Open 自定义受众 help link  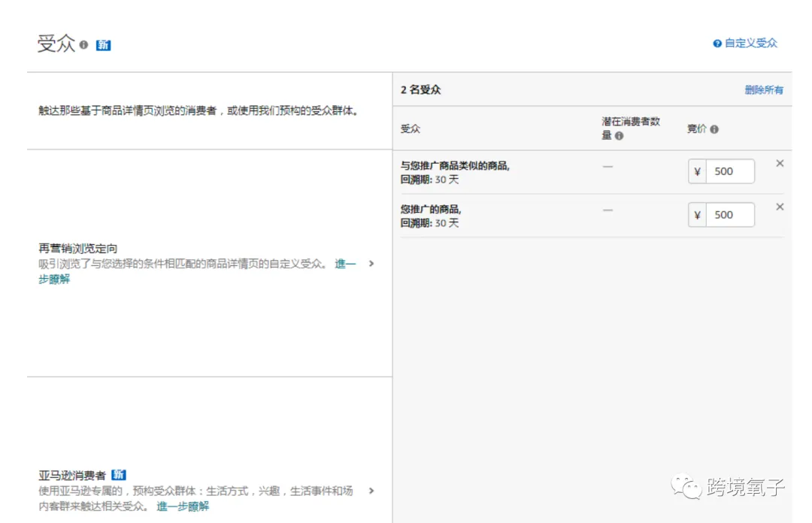[750, 44]
